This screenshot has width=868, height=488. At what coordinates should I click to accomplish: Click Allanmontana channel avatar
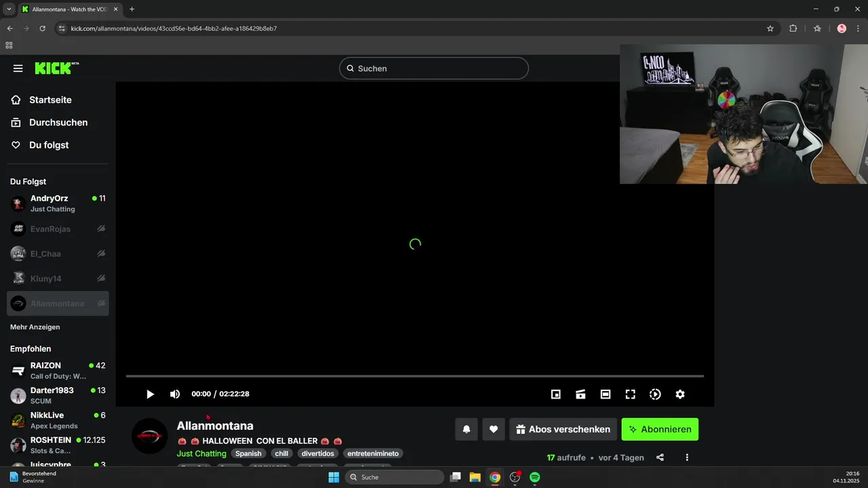pos(149,436)
